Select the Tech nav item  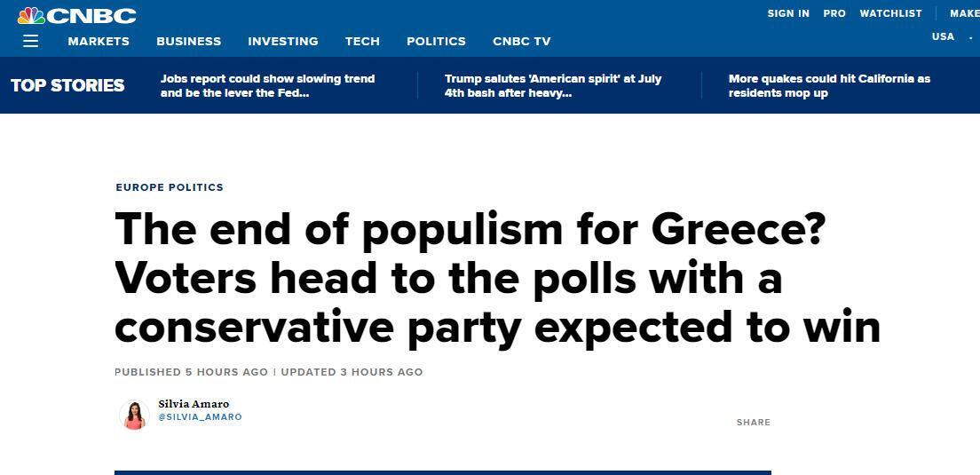point(362,41)
